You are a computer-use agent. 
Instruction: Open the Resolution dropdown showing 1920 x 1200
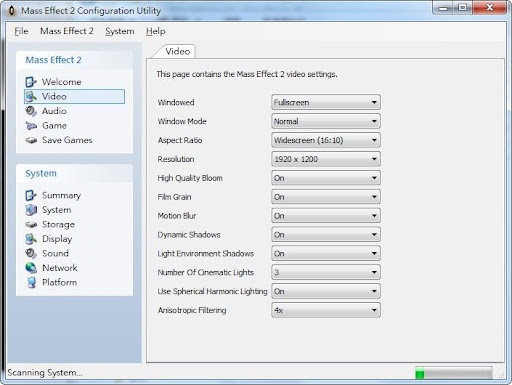[326, 159]
